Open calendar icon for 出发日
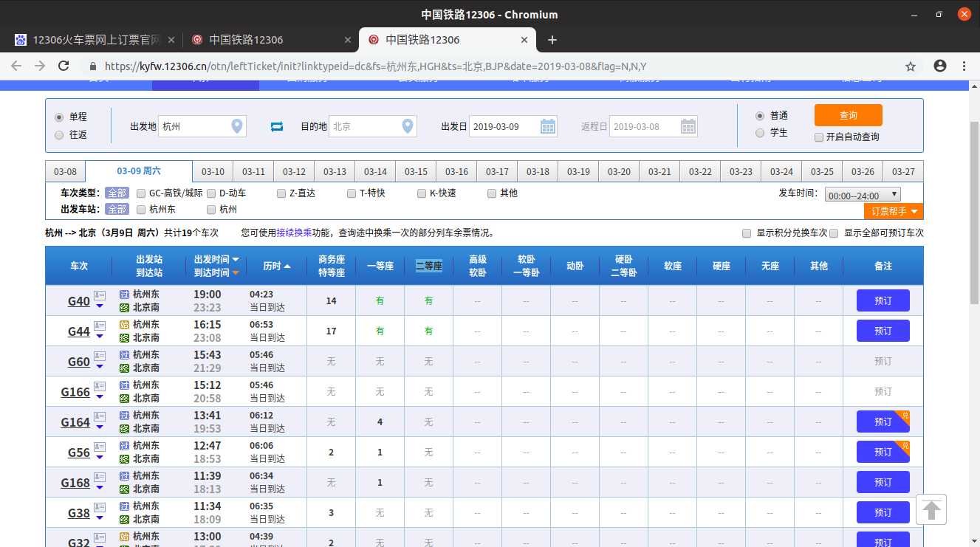Viewport: 980px width, 547px height. [x=548, y=126]
